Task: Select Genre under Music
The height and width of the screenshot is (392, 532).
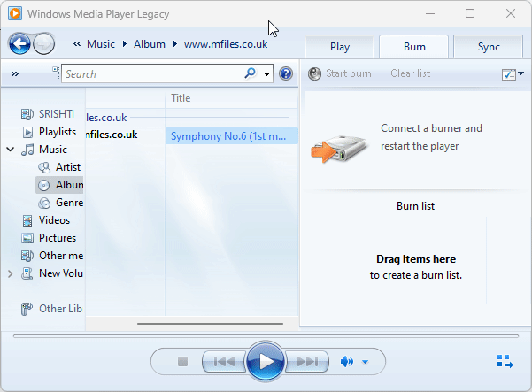Action: [70, 203]
